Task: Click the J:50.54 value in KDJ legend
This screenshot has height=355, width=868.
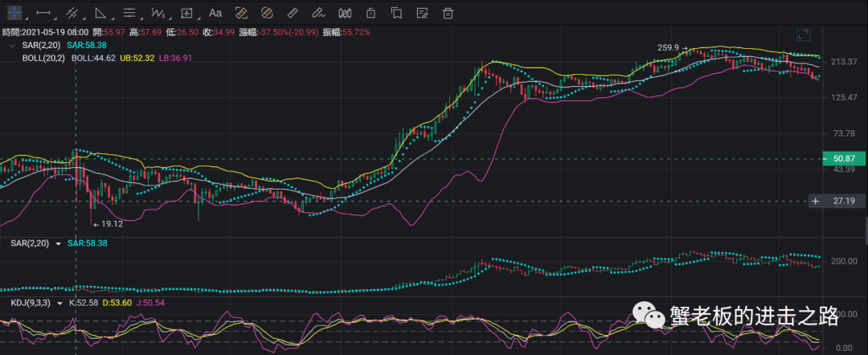Action: pyautogui.click(x=149, y=303)
